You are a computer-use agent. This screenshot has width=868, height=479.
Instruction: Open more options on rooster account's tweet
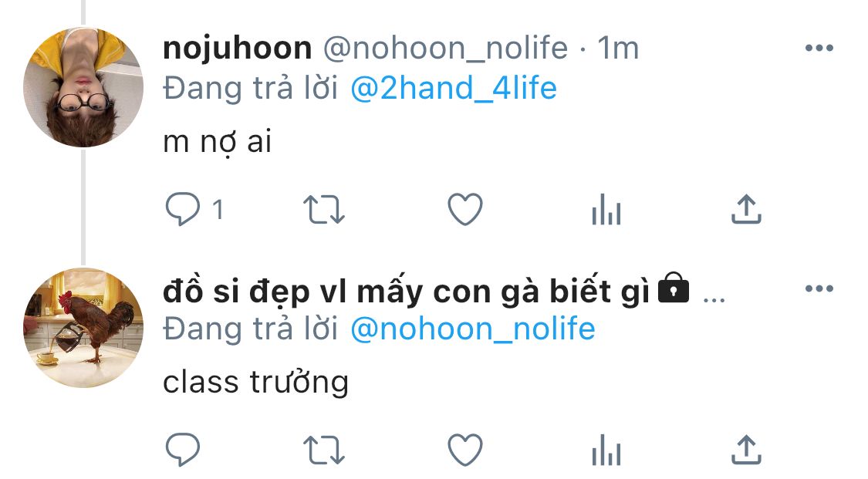[819, 288]
